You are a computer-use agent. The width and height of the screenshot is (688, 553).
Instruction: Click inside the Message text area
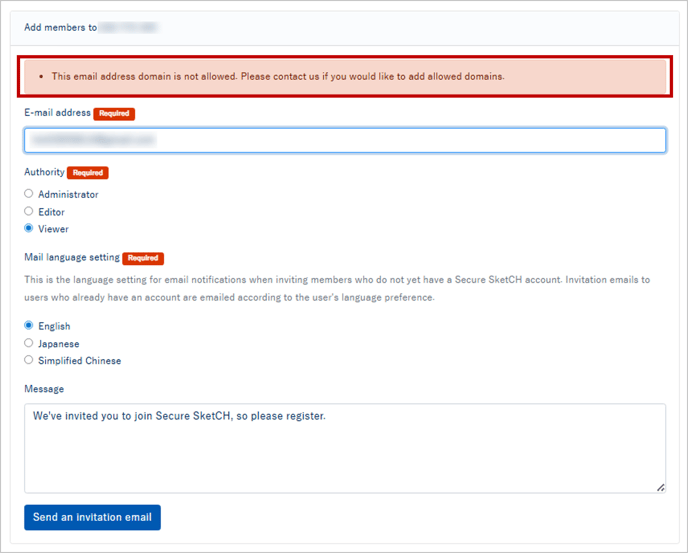tap(344, 447)
